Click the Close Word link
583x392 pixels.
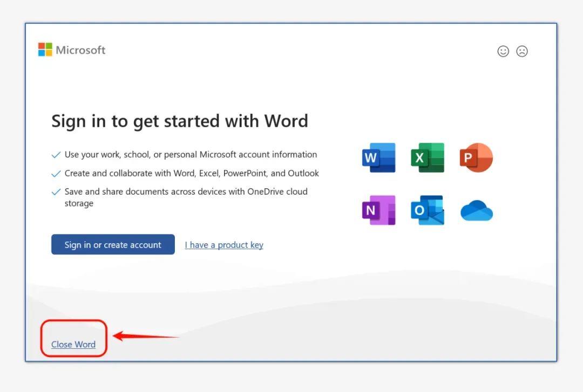click(73, 345)
